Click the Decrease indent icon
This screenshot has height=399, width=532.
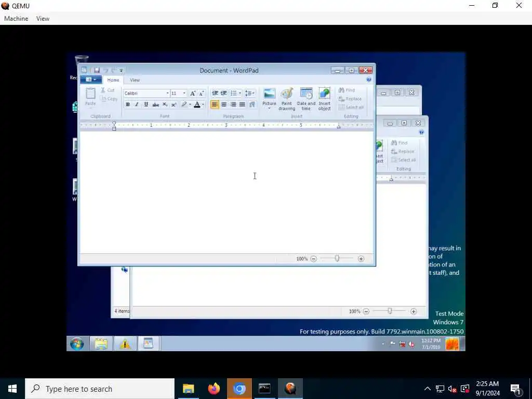point(215,93)
